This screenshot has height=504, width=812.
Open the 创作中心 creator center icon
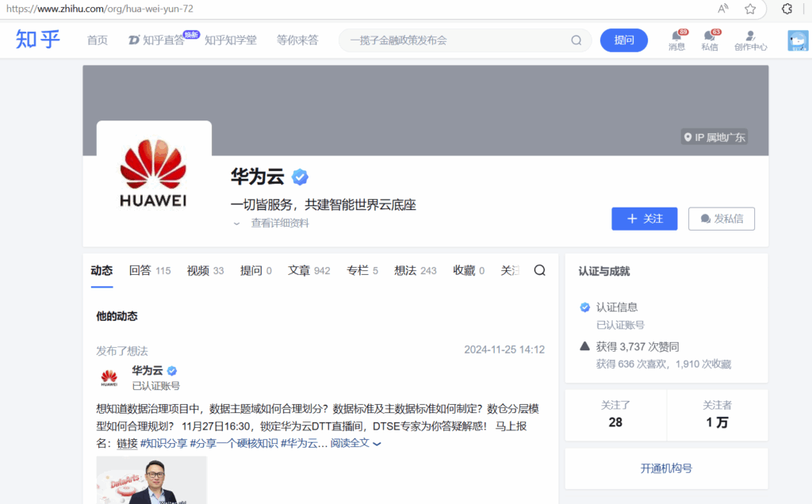click(750, 40)
